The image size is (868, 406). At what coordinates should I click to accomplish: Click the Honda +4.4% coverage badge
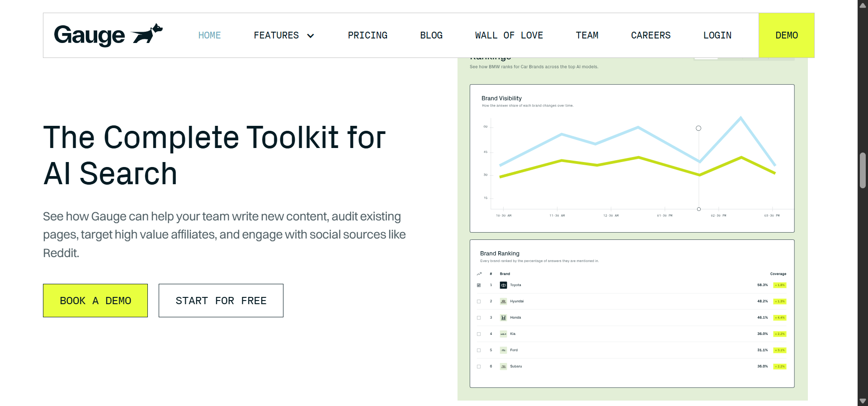click(780, 318)
